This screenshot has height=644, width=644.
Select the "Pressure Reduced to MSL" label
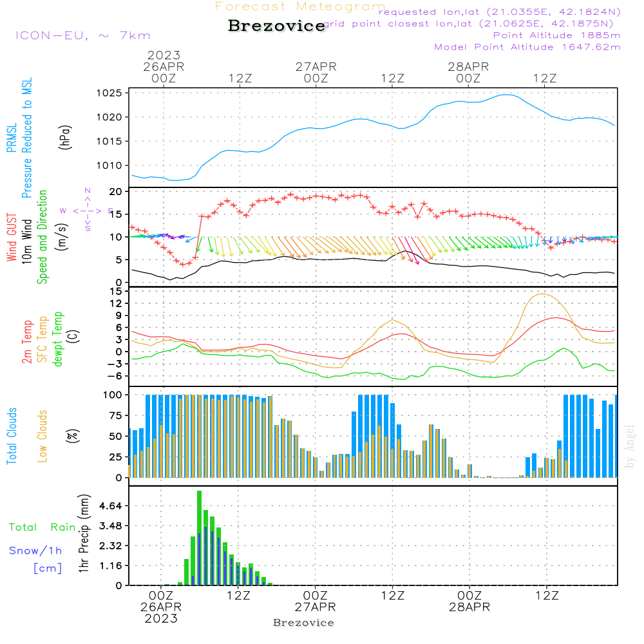click(x=26, y=138)
